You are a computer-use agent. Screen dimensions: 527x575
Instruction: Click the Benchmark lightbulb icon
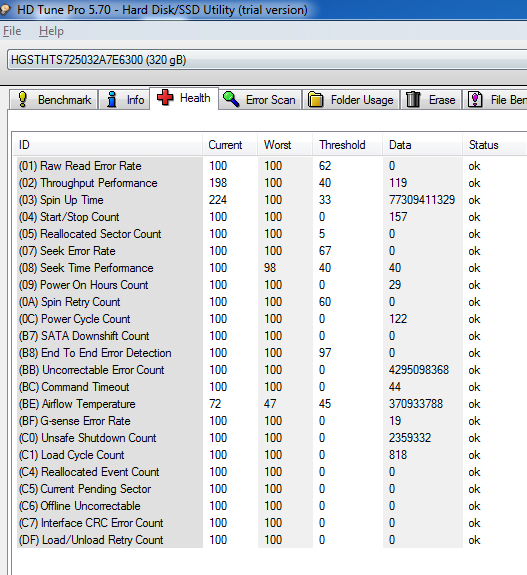click(x=23, y=99)
